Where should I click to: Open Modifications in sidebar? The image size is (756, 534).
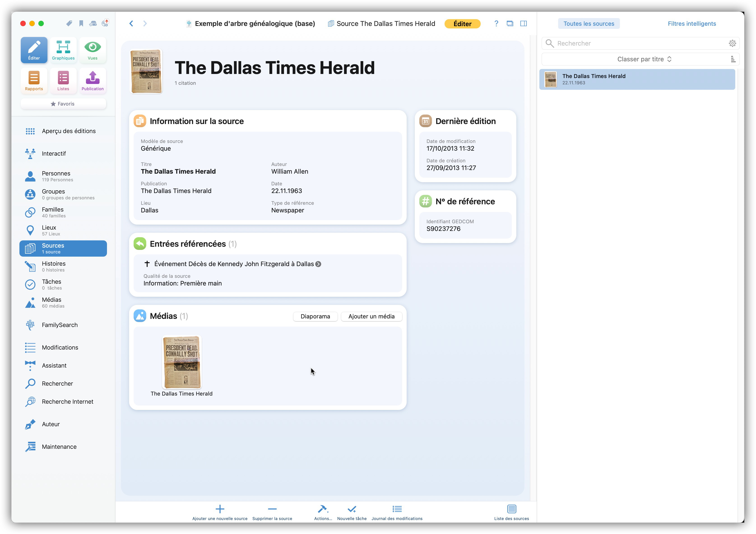coord(63,348)
